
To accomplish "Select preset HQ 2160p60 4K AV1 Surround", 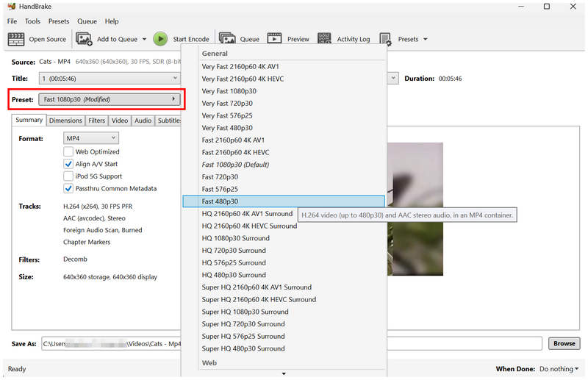I will 247,213.
